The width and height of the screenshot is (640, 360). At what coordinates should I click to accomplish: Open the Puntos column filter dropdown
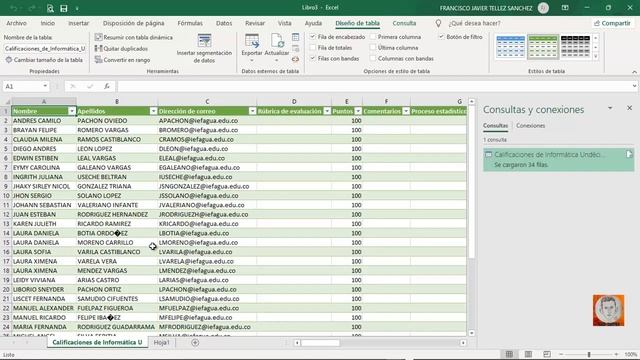pos(358,111)
